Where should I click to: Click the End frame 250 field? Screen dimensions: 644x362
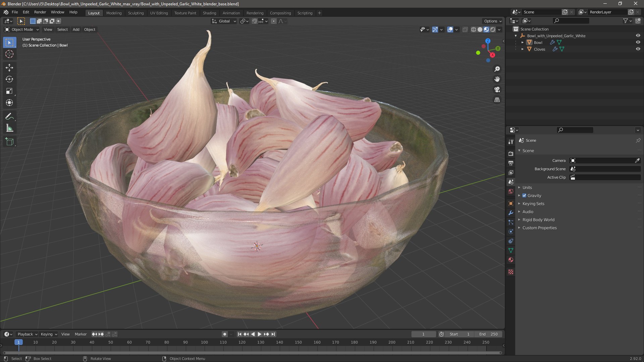tap(488, 334)
